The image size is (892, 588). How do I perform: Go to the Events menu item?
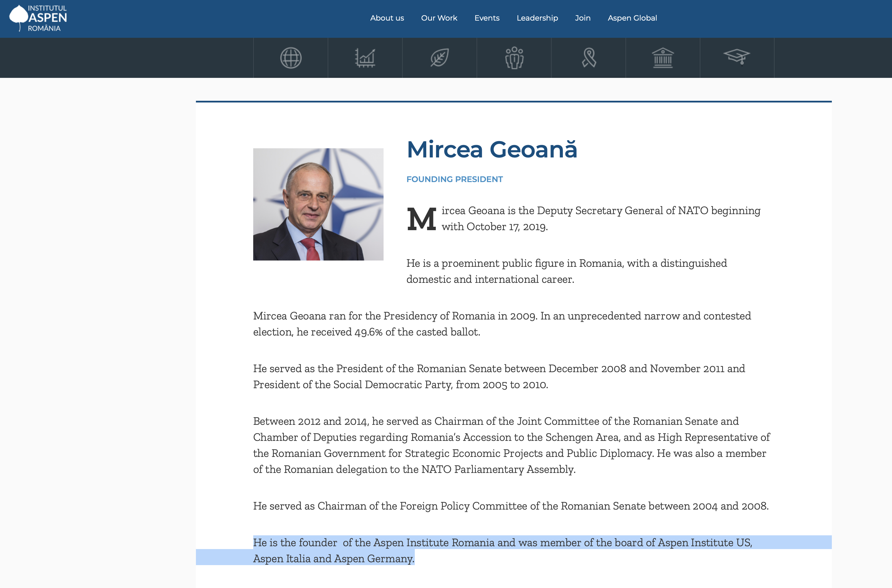point(487,18)
